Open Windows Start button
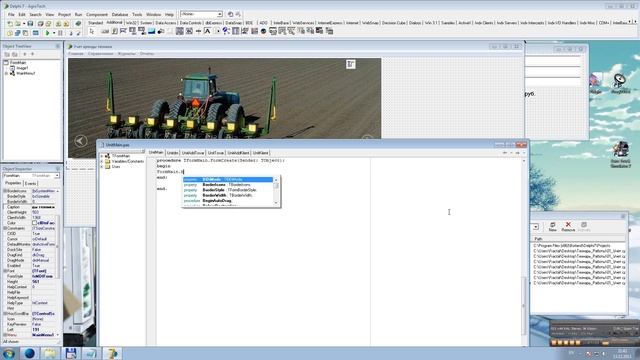This screenshot has height=360, width=640. pyautogui.click(x=8, y=353)
